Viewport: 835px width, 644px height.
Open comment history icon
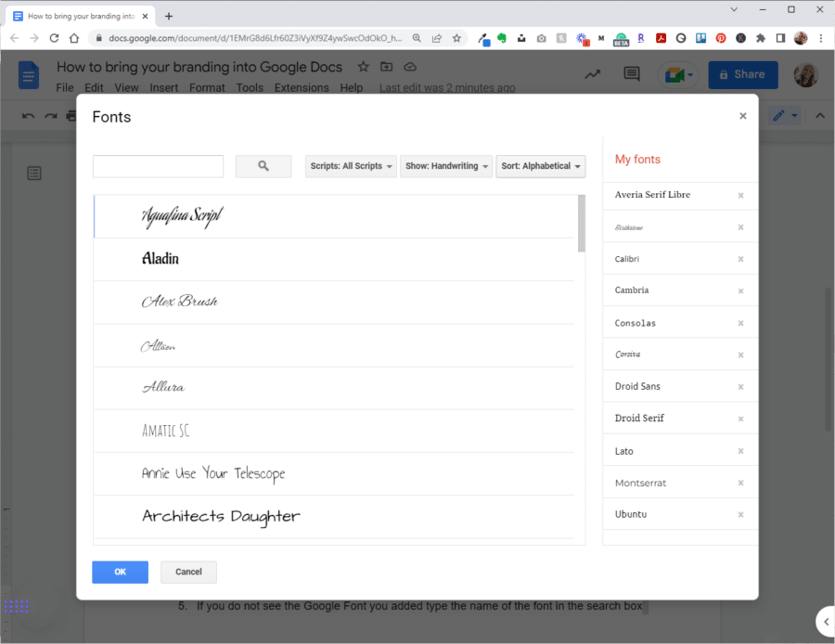[x=632, y=73]
